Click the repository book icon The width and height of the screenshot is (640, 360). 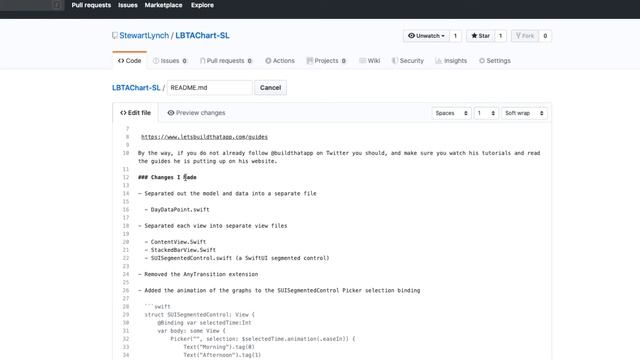pos(115,36)
